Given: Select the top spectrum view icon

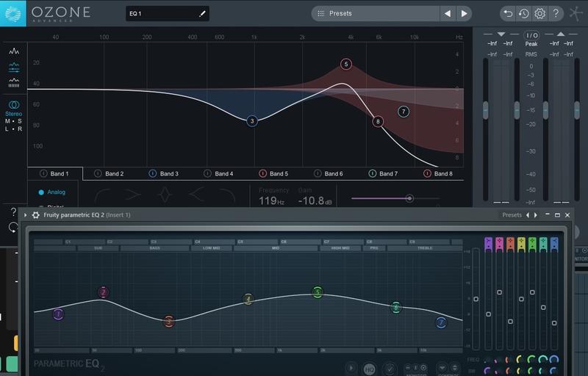Looking at the screenshot, I should tap(14, 51).
